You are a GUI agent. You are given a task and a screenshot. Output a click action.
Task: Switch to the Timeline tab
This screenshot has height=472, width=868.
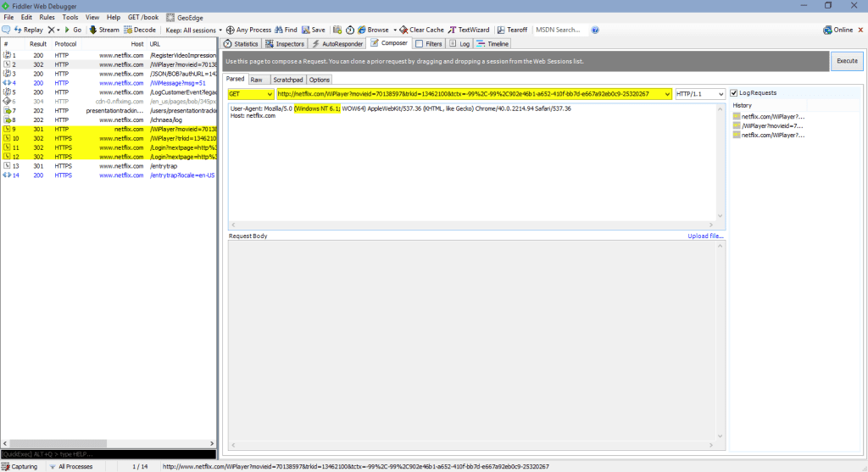(x=492, y=44)
